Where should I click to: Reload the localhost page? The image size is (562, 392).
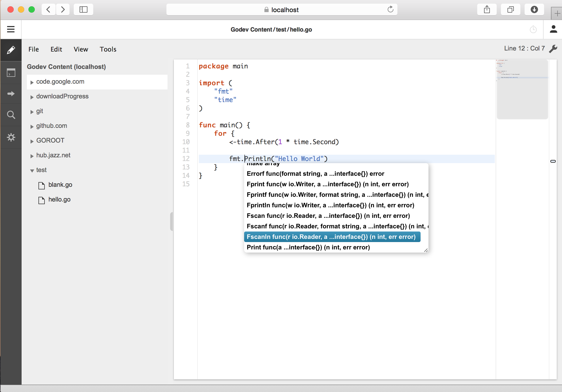(390, 10)
